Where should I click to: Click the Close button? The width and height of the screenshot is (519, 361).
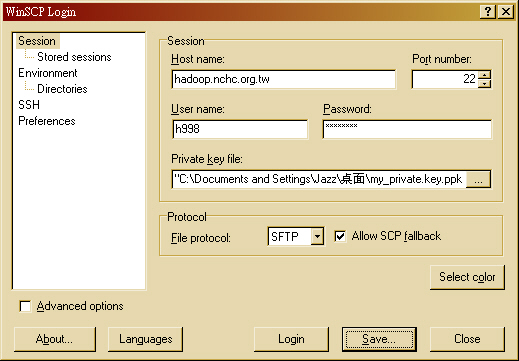[x=467, y=339]
